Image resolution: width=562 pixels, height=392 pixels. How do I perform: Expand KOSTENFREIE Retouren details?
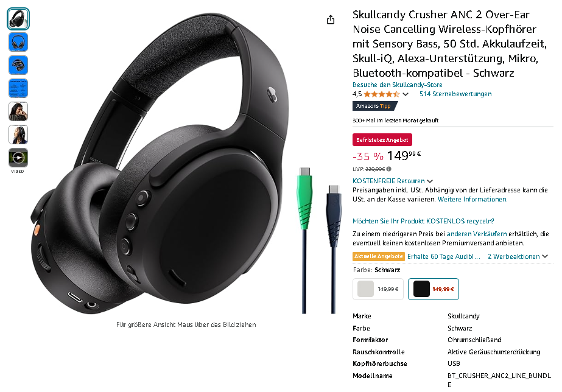click(x=393, y=181)
